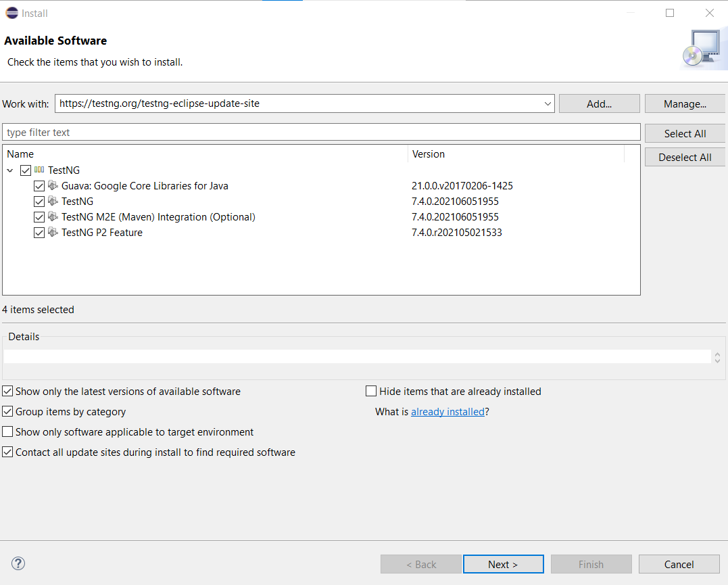The width and height of the screenshot is (728, 585).
Task: Click the TestNG P2 Feature icon
Action: [x=53, y=232]
